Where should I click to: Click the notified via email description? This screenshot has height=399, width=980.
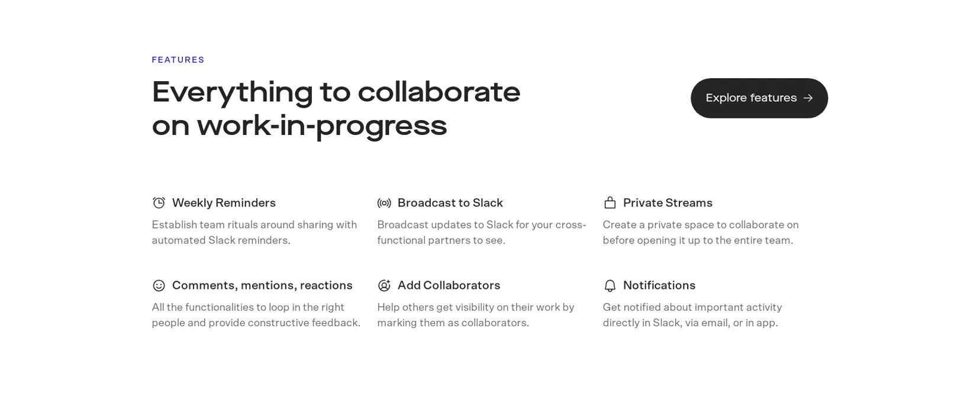tap(692, 315)
